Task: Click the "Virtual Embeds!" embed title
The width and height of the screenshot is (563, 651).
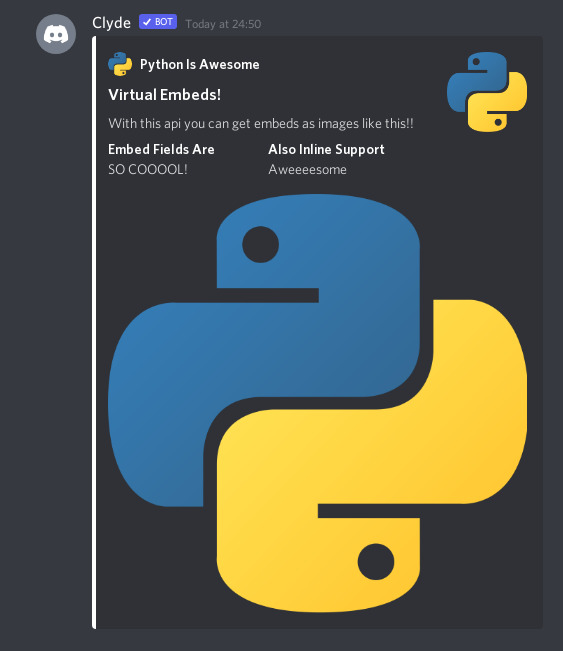Action: (164, 95)
